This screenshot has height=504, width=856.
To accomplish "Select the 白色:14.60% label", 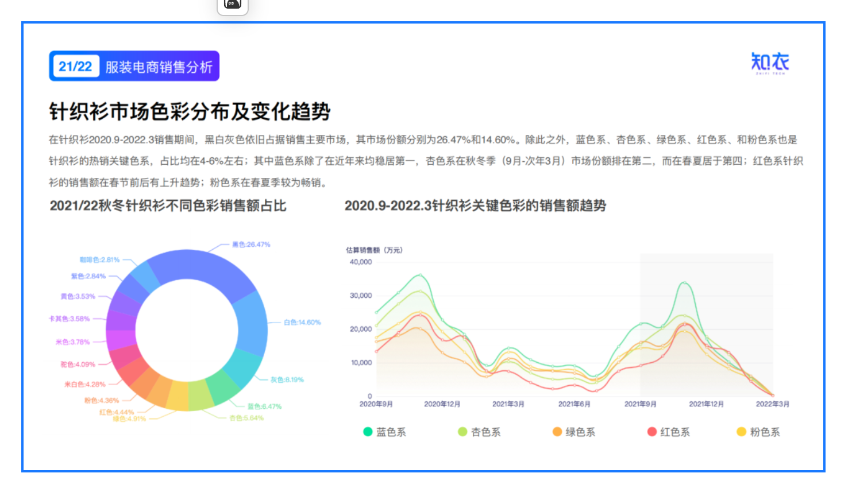I will tap(302, 323).
